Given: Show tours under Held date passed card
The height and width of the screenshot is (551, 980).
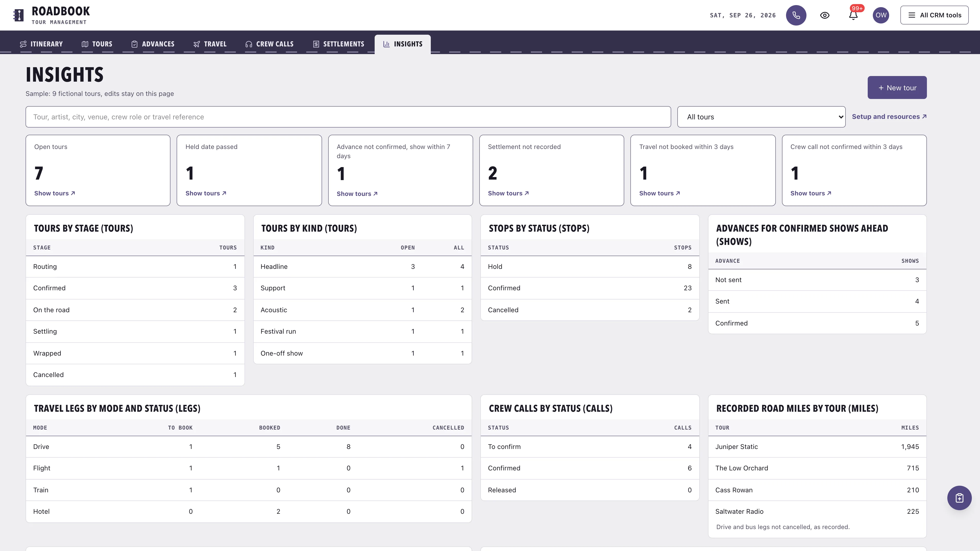Looking at the screenshot, I should pyautogui.click(x=206, y=193).
